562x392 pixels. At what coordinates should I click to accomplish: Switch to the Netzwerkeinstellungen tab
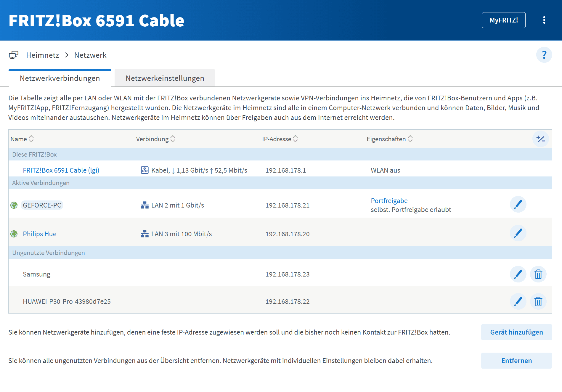coord(165,78)
